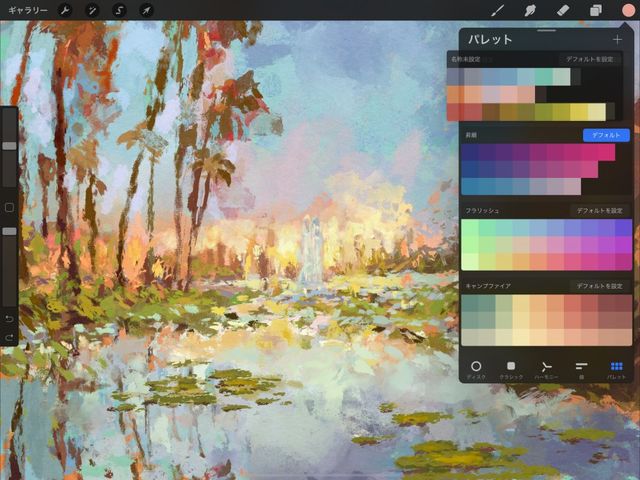Viewport: 640px width, 480px height.
Task: Tap the active color circle
Action: click(628, 10)
